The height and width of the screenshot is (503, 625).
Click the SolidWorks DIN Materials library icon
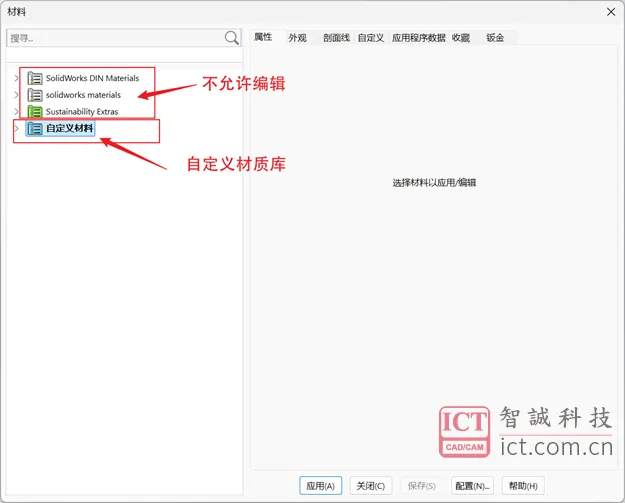(35, 78)
